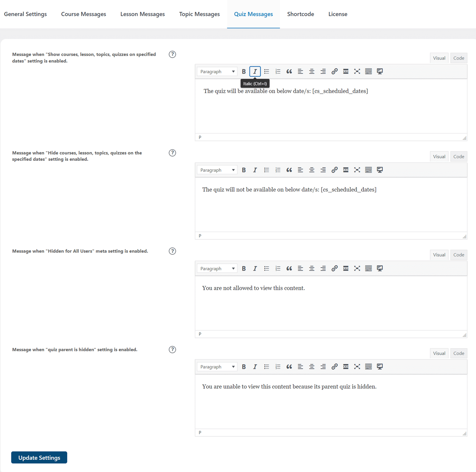This screenshot has height=472, width=476.
Task: Switch to Course Messages tab
Action: click(x=84, y=14)
